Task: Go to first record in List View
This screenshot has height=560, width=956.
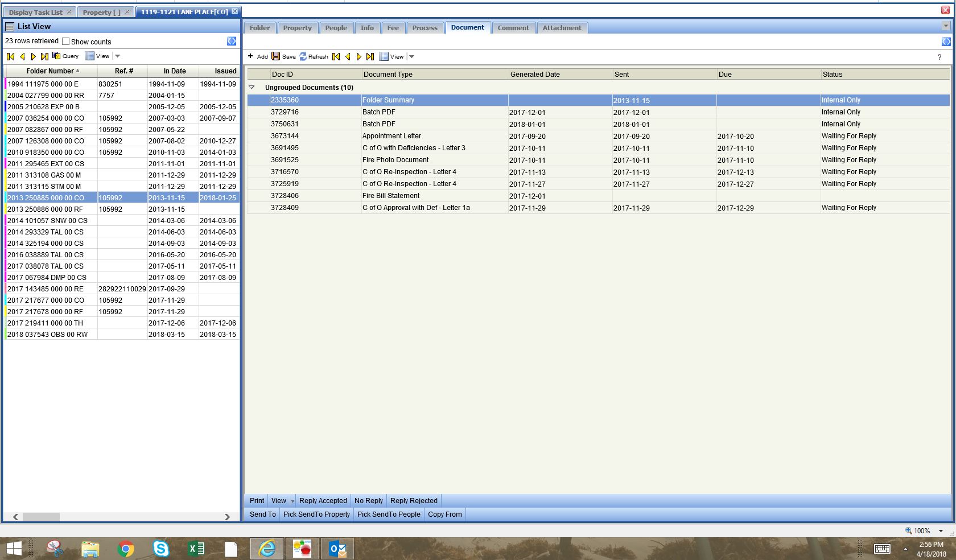Action: 10,56
